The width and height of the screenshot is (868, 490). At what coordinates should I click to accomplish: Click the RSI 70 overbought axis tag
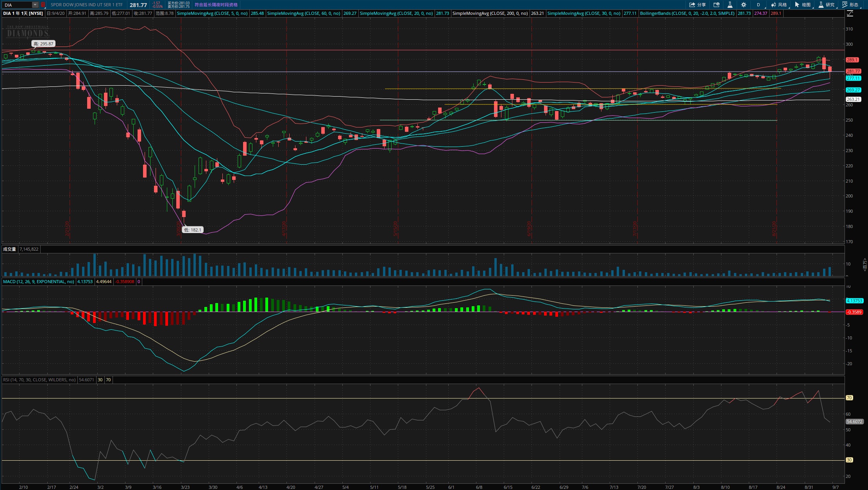849,398
